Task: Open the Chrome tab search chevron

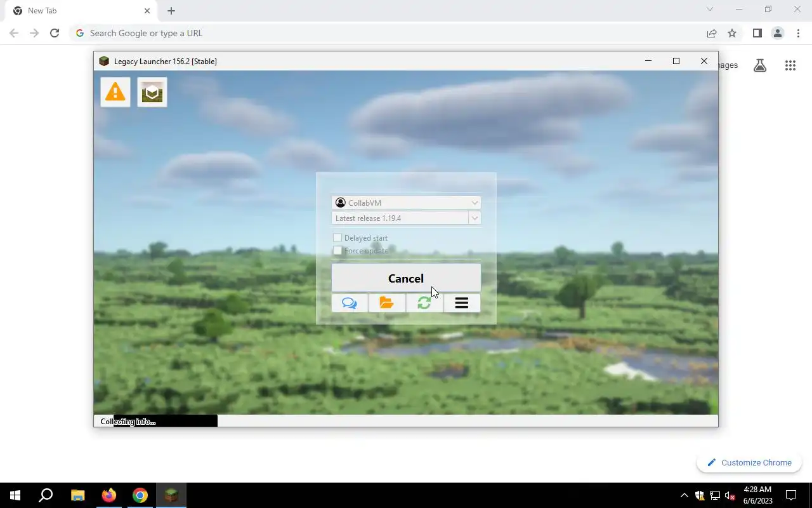Action: pos(710,10)
